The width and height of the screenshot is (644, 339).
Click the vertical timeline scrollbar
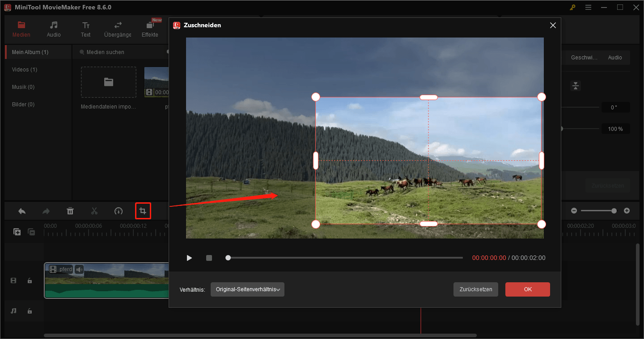pyautogui.click(x=638, y=284)
